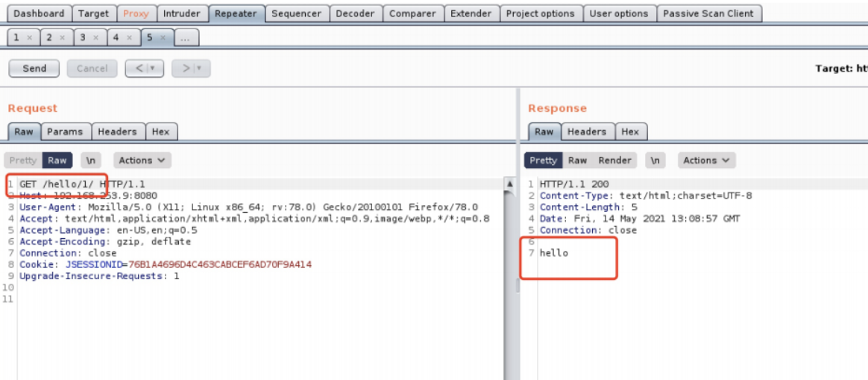Open the Request Params tab
The image size is (868, 380).
pos(65,131)
